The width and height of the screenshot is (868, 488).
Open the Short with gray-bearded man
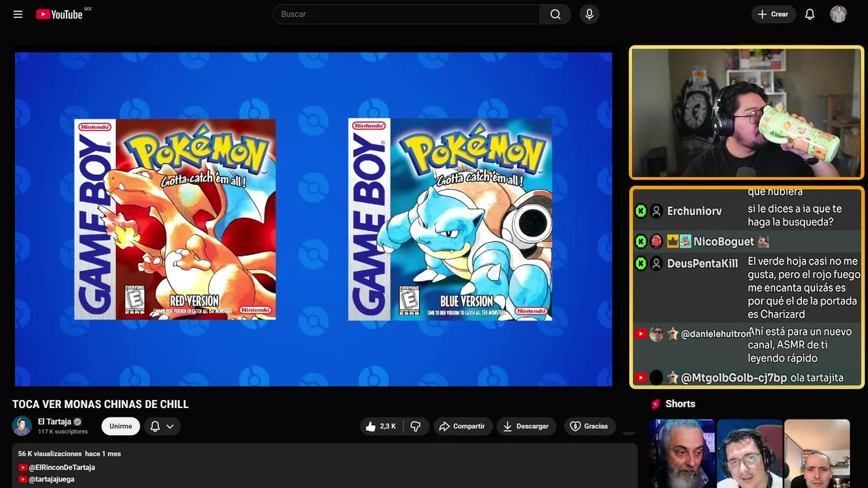click(x=682, y=453)
